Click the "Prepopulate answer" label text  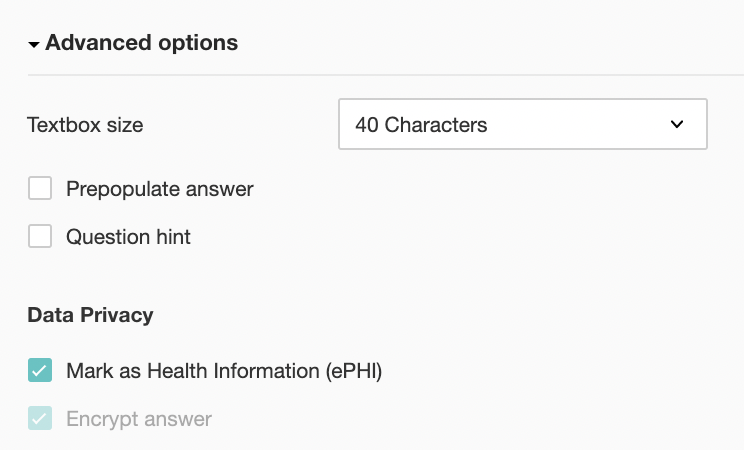pos(160,188)
